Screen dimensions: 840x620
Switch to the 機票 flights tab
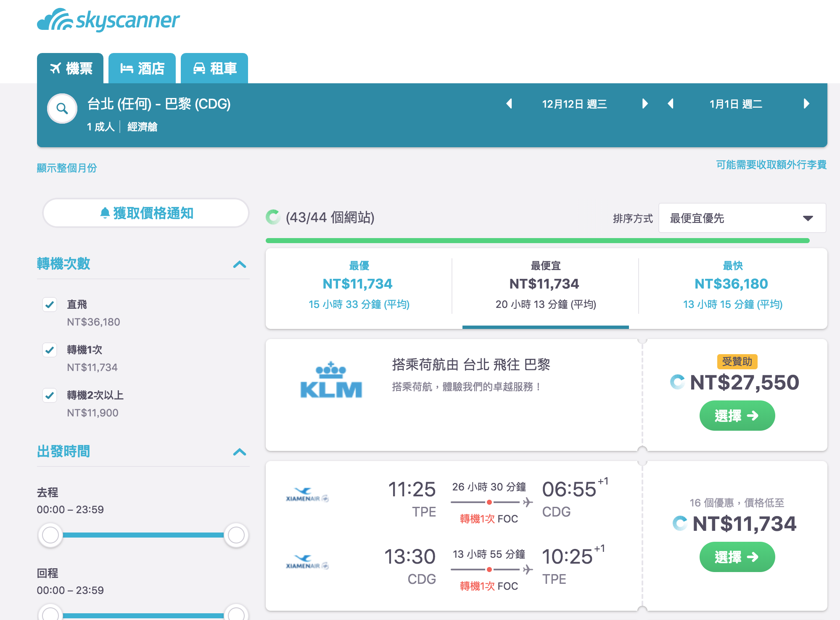coord(70,68)
